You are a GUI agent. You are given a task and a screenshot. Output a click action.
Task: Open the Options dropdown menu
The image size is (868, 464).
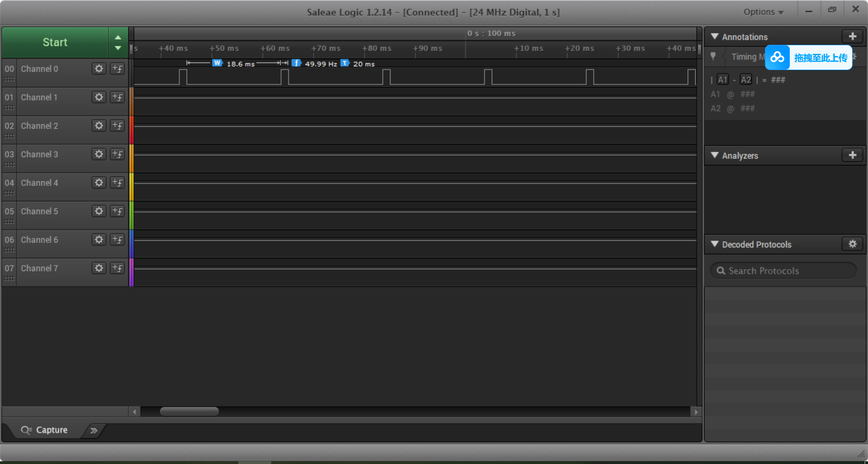763,12
